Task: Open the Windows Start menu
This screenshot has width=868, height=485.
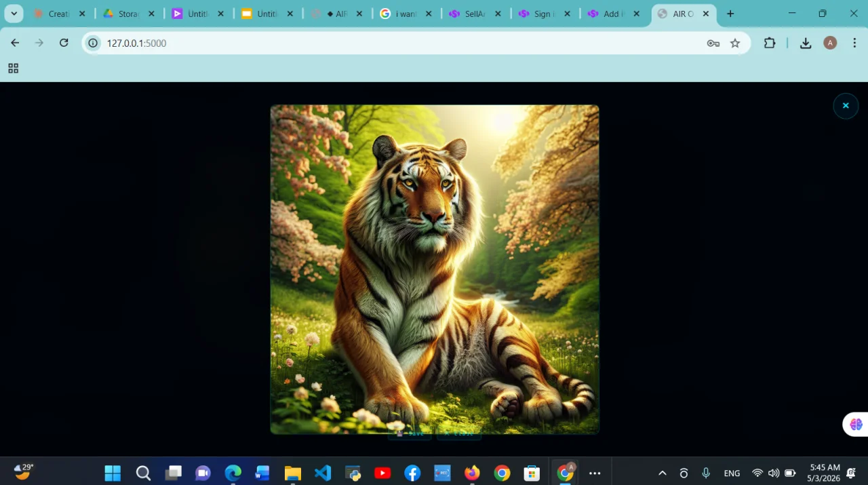Action: pyautogui.click(x=113, y=473)
